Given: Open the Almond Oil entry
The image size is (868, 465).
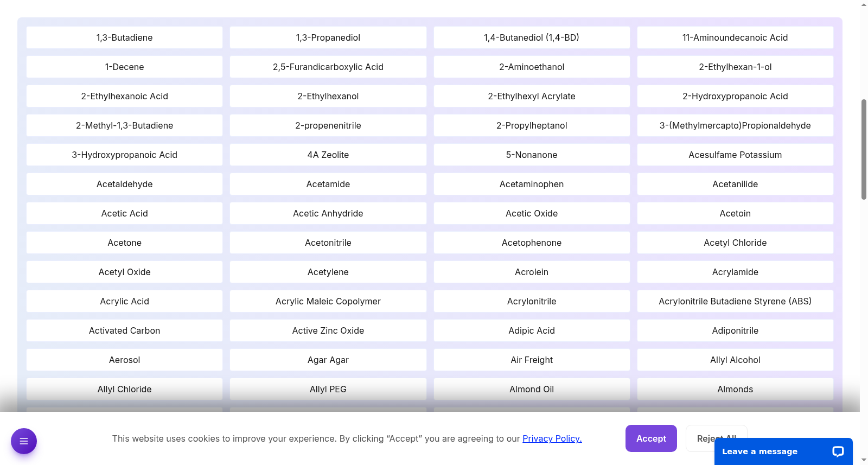Looking at the screenshot, I should tap(532, 389).
